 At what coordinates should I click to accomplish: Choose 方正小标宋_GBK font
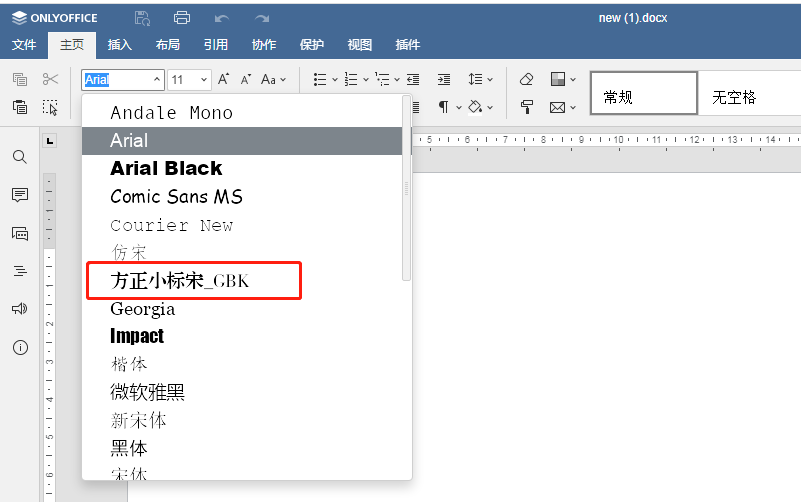[242, 281]
